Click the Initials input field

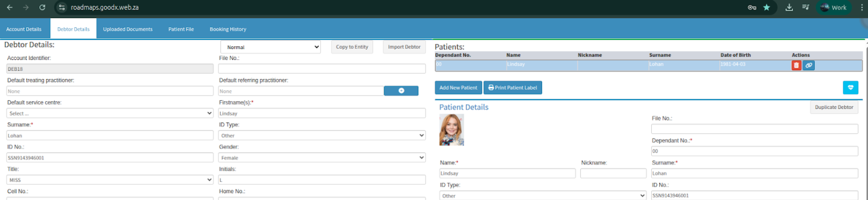tap(322, 180)
